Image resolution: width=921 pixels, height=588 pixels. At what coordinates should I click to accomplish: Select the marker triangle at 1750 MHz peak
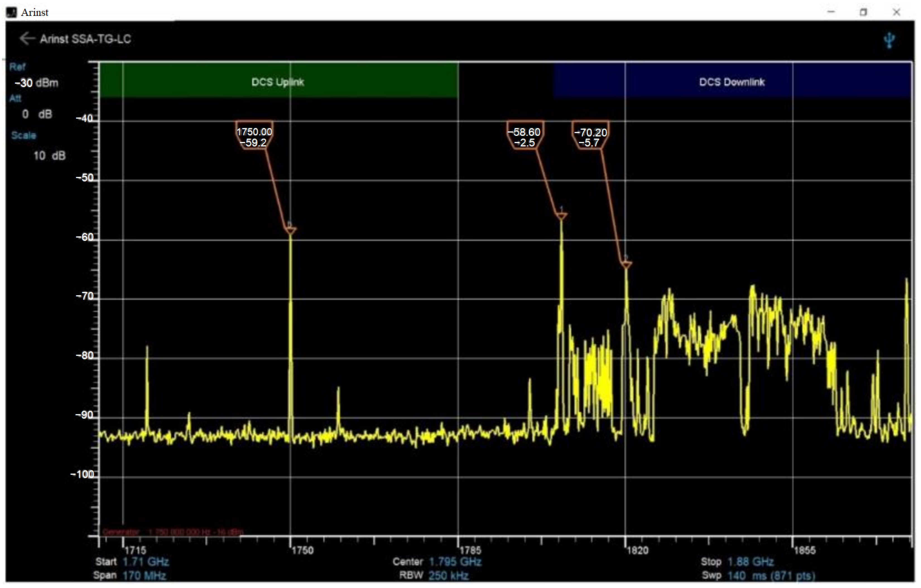[x=290, y=230]
